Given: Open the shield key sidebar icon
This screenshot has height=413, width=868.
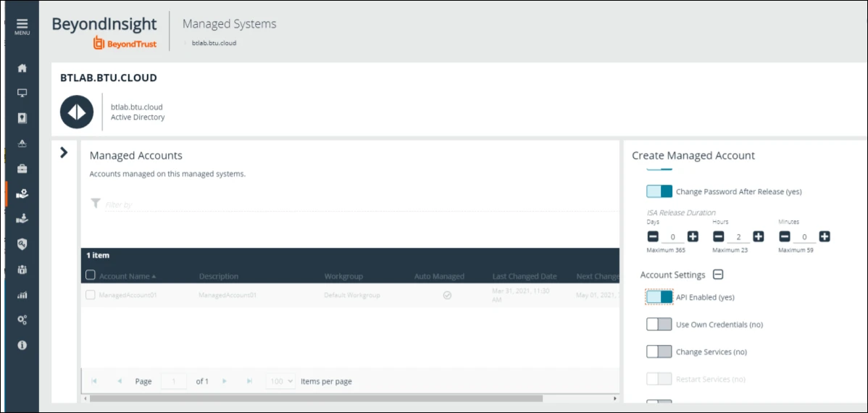Looking at the screenshot, I should coord(22,244).
